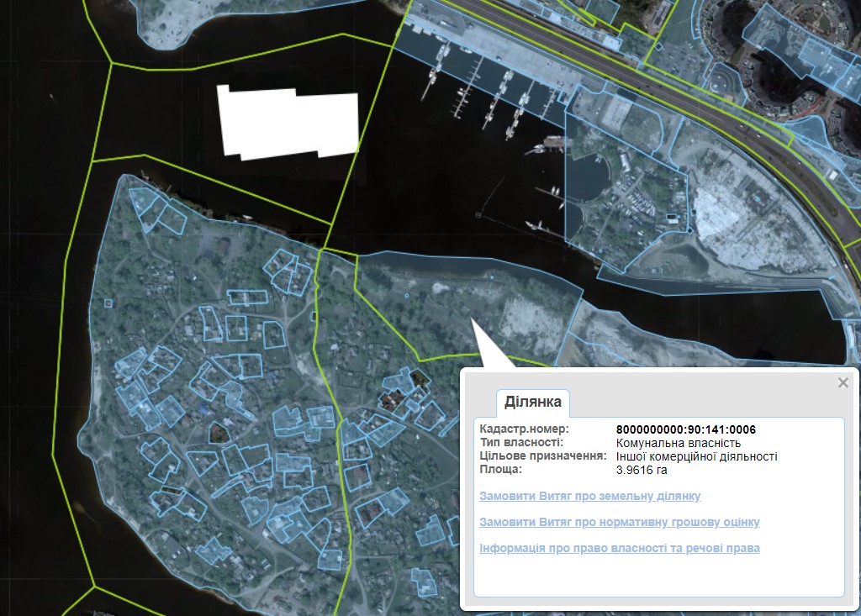Click the 3.9616 га area value
This screenshot has width=861, height=616.
[x=642, y=471]
